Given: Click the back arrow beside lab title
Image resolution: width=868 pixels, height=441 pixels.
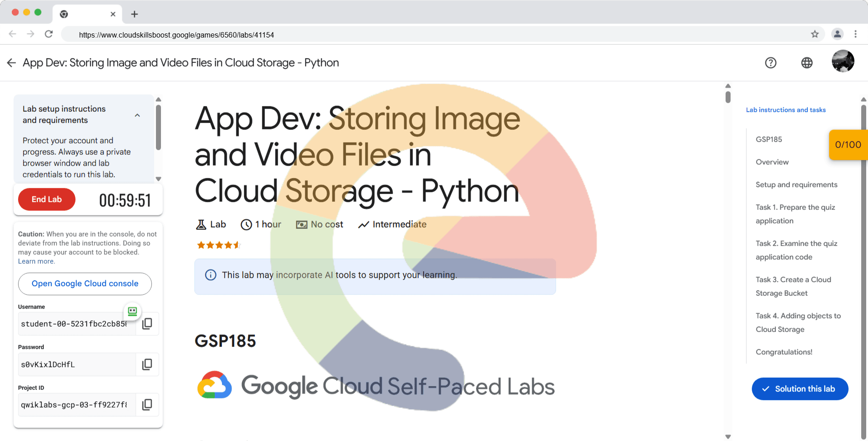Looking at the screenshot, I should click(x=11, y=63).
